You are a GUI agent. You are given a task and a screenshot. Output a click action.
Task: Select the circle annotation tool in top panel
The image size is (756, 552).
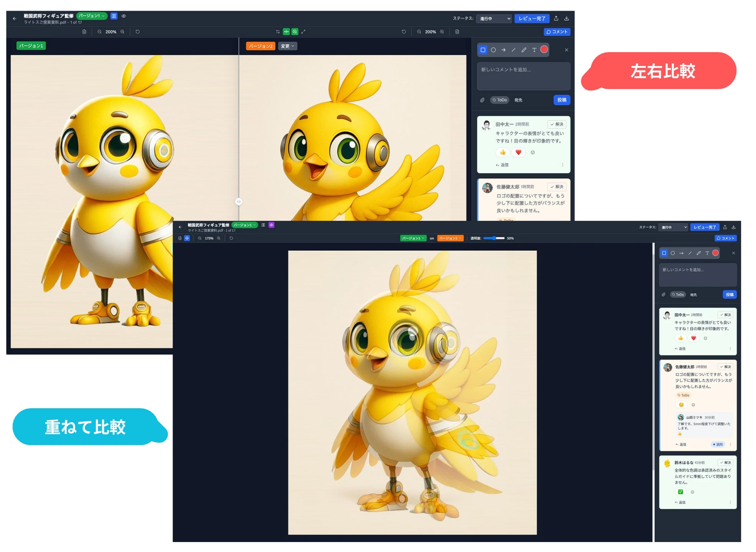tap(493, 50)
